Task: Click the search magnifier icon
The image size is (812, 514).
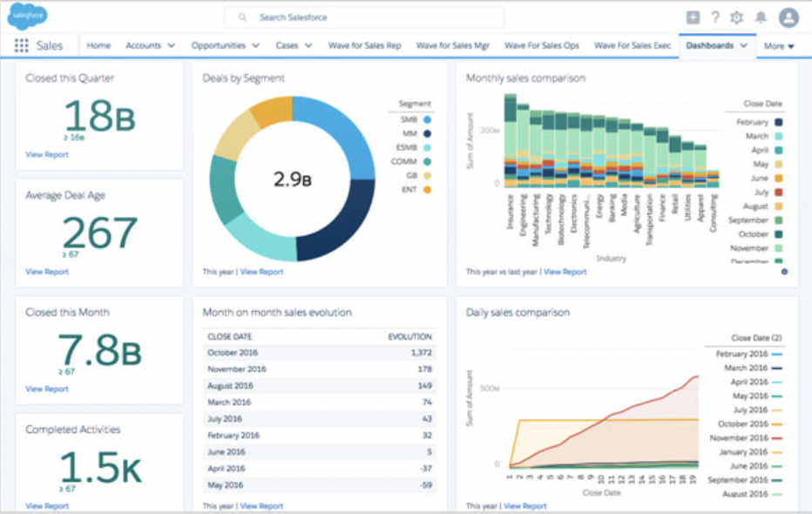Action: (242, 17)
